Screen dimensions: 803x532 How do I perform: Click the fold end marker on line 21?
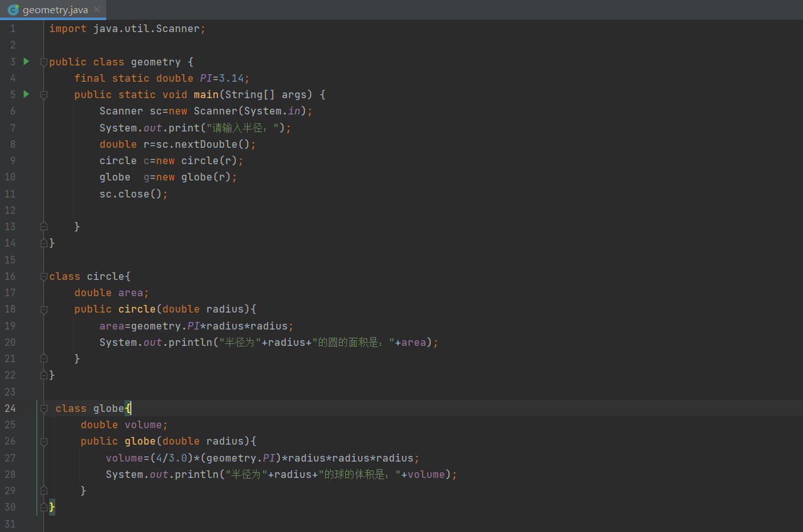[x=43, y=358]
